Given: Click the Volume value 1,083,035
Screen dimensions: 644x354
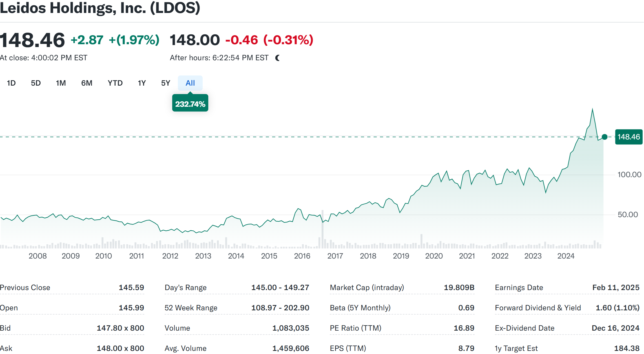Looking at the screenshot, I should coord(291,328).
